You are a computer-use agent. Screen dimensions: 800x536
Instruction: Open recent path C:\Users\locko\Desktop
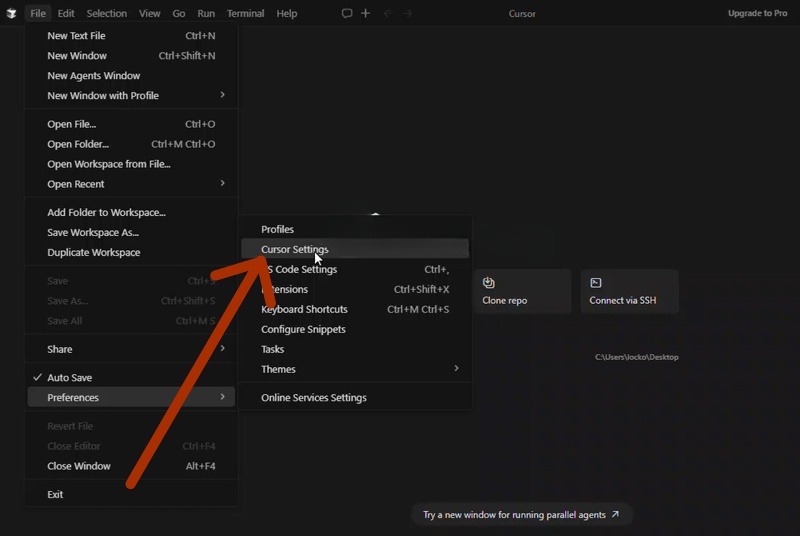coord(636,357)
